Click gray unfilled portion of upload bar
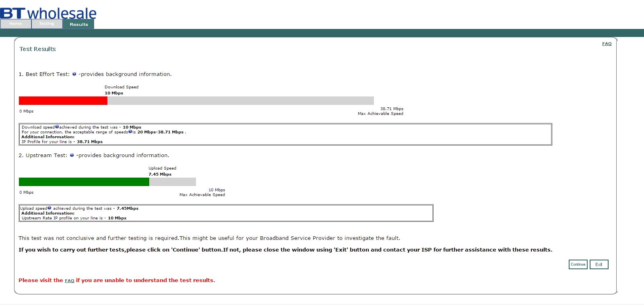Image resolution: width=644 pixels, height=305 pixels. (172, 182)
